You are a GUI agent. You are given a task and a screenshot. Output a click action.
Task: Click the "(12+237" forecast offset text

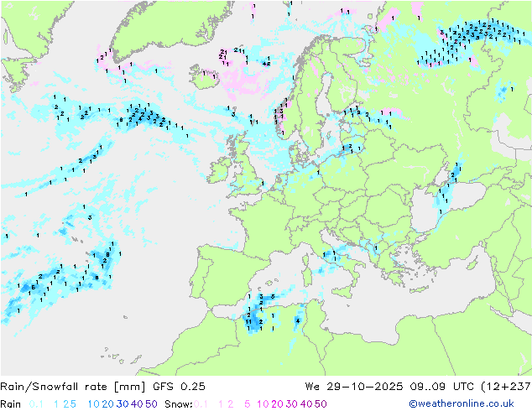[506, 387]
